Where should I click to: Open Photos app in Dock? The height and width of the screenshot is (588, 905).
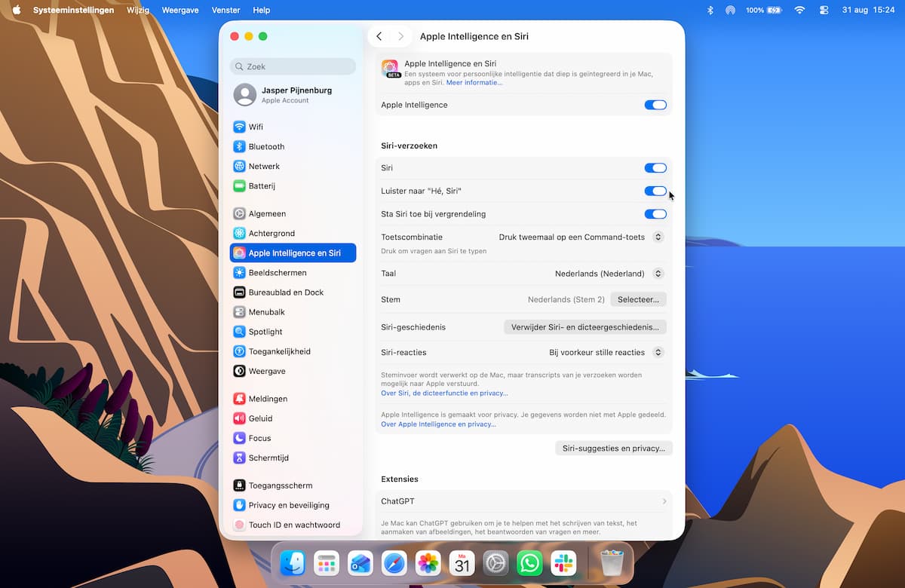click(x=428, y=563)
